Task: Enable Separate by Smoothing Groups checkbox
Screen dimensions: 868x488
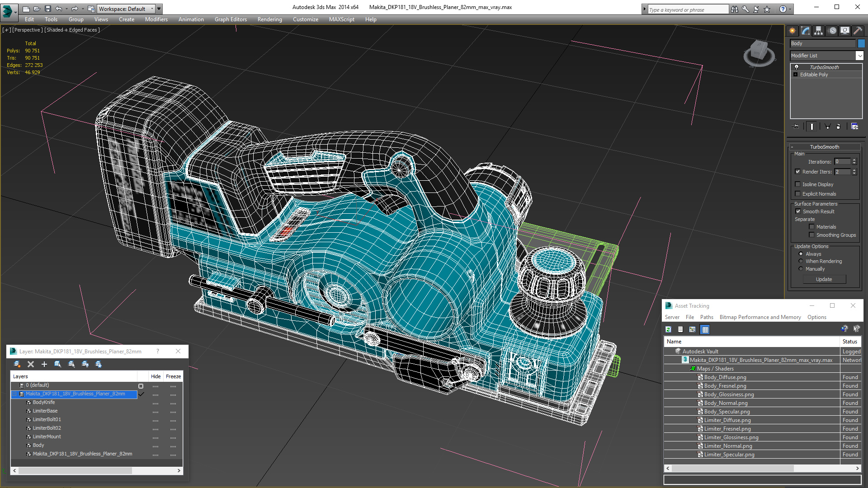Action: pos(812,235)
